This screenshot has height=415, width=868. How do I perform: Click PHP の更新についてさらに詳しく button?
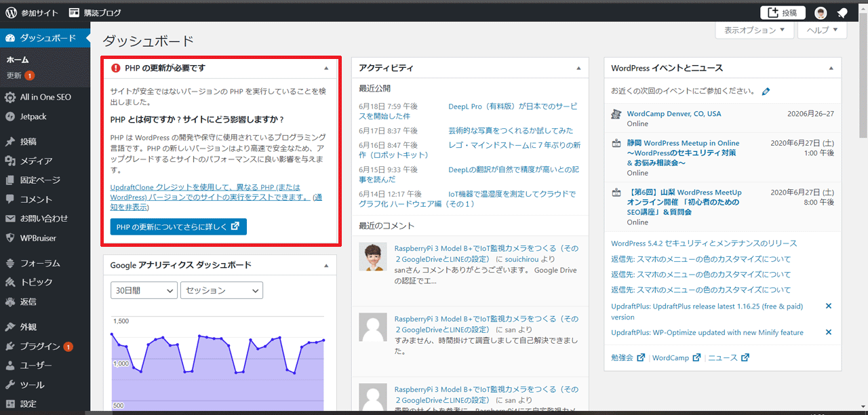(178, 226)
